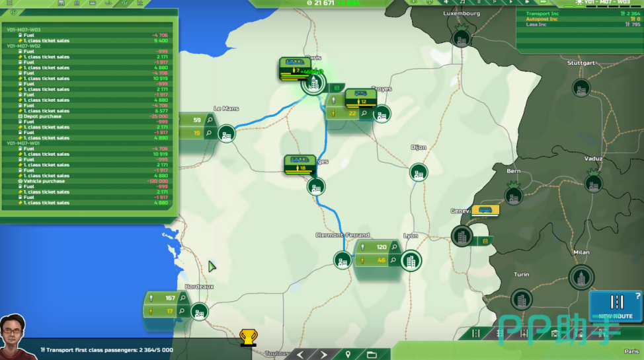Image resolution: width=644 pixels, height=360 pixels.
Task: Click the small depot icon next to Paris
Action: point(337,88)
